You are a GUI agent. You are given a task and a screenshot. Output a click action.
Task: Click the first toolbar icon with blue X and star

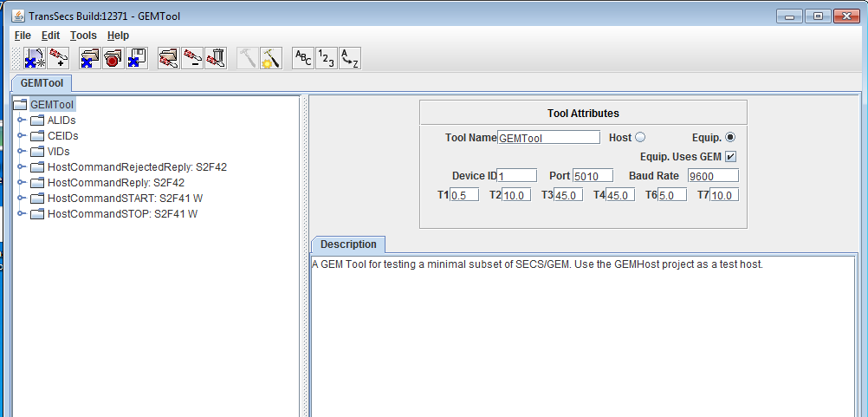(35, 58)
